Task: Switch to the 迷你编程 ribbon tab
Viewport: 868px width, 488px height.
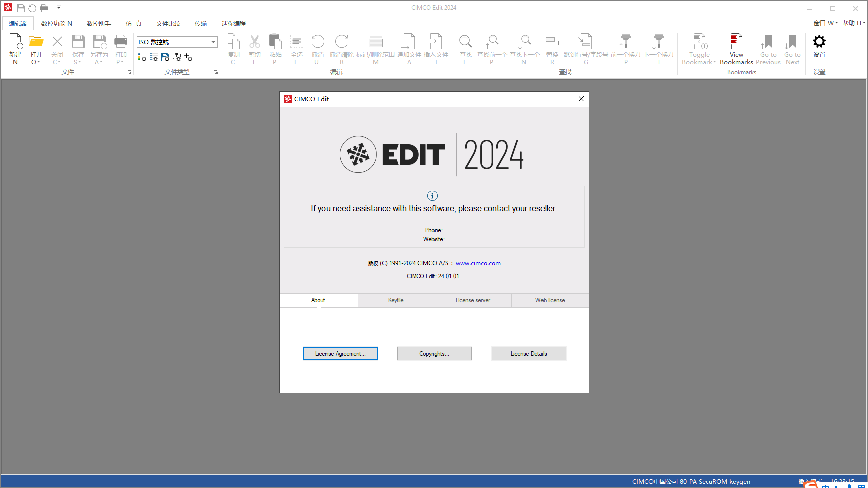Action: pyautogui.click(x=234, y=23)
